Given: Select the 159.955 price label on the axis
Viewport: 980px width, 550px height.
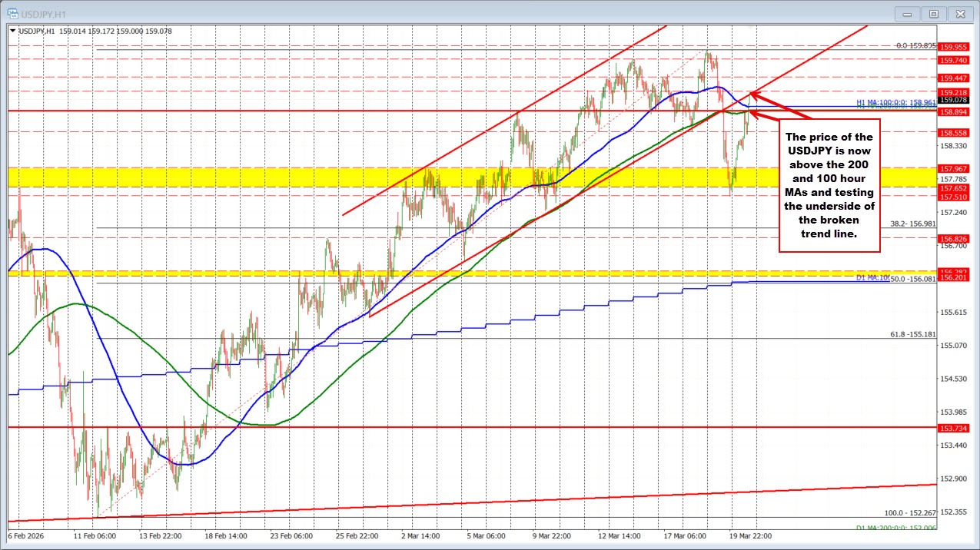Looking at the screenshot, I should [x=954, y=47].
